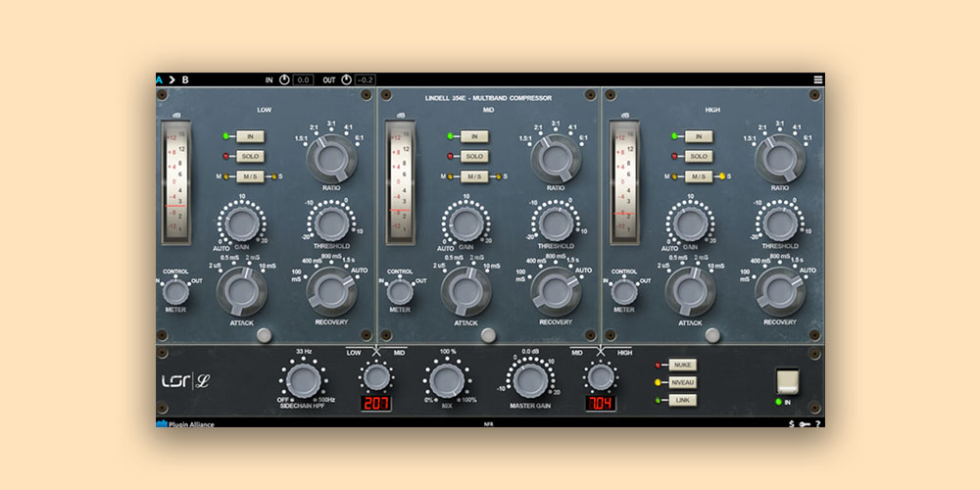The height and width of the screenshot is (490, 980).
Task: Click the HIGH band dB VU meter
Action: [624, 182]
